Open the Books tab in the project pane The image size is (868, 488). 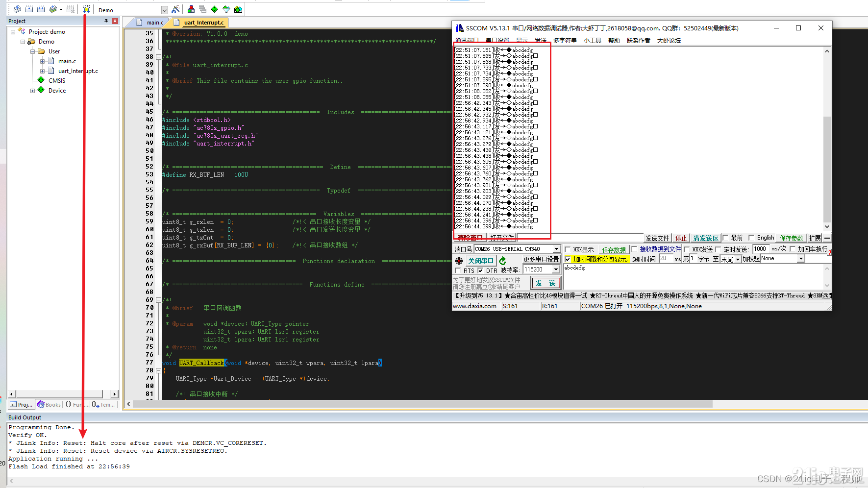click(x=49, y=404)
